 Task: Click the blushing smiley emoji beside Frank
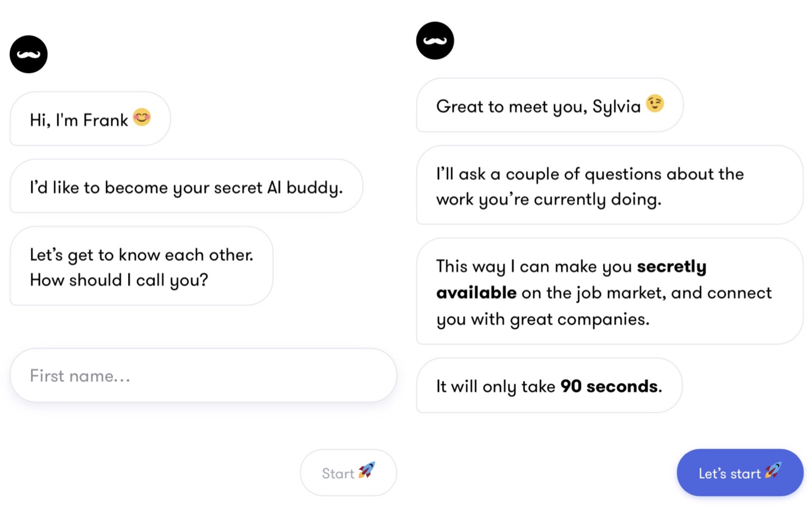142,117
